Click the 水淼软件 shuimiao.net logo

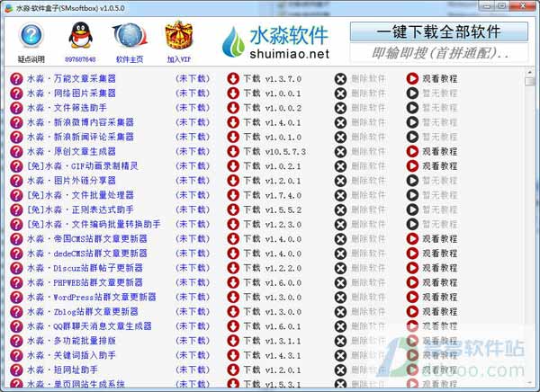click(276, 42)
